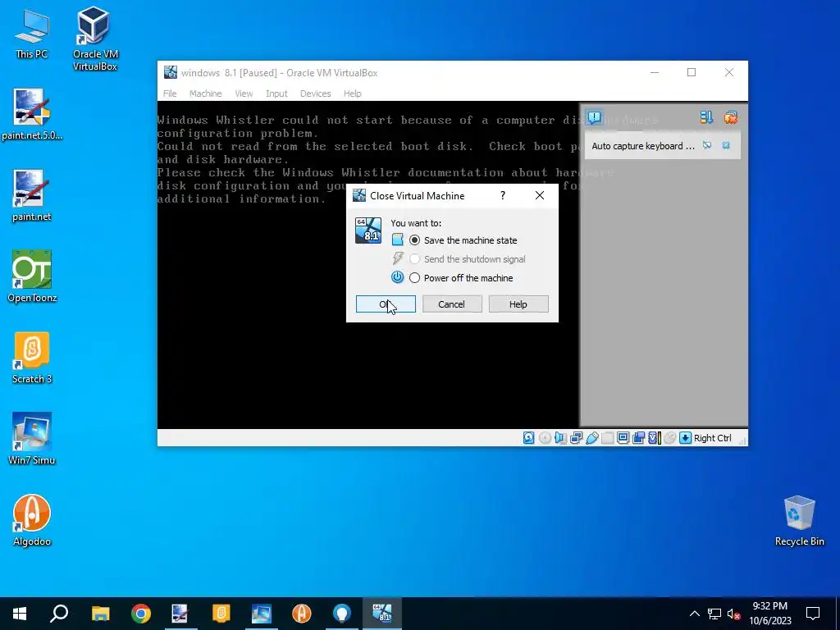Click the network tray icon
Screen dimensions: 840x630
(714, 614)
